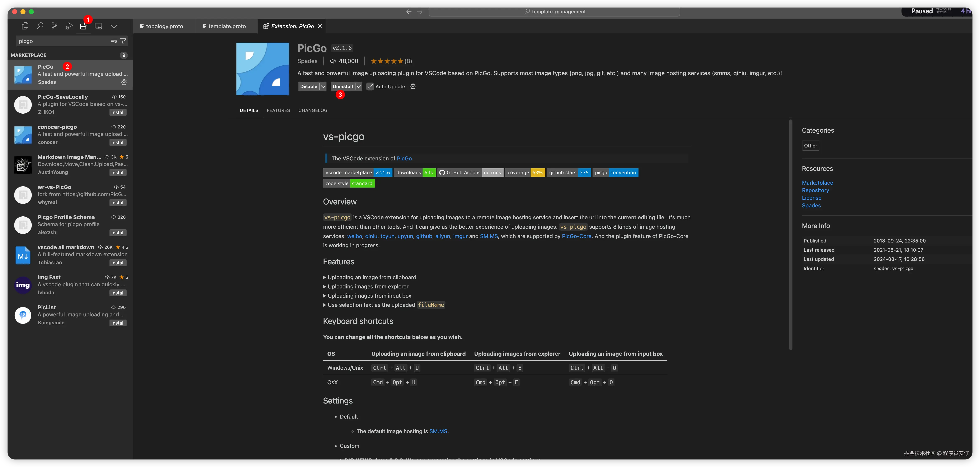The image size is (980, 467).
Task: Show more activity bar views chevron
Action: 114,26
